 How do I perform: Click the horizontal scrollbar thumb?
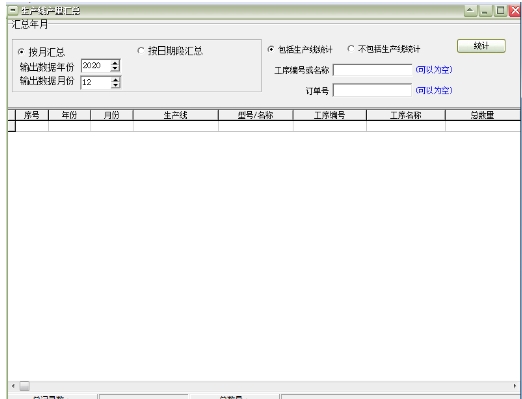tap(24, 386)
